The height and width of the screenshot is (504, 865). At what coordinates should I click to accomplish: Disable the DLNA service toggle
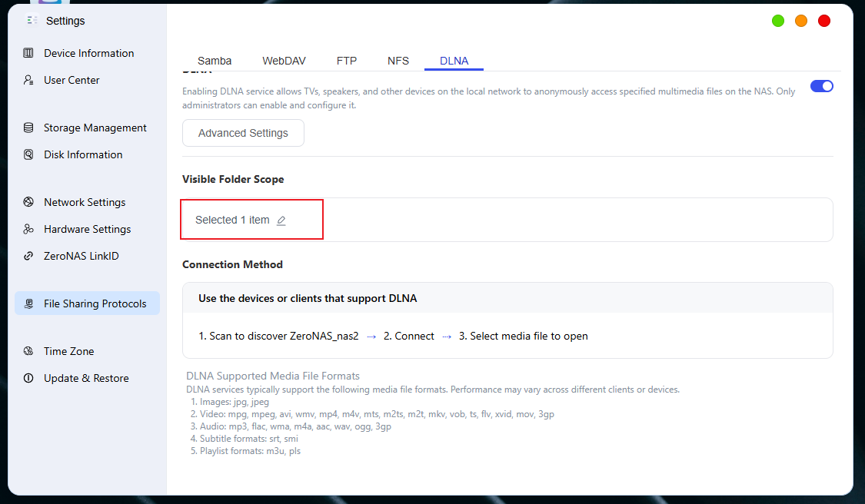pos(821,86)
